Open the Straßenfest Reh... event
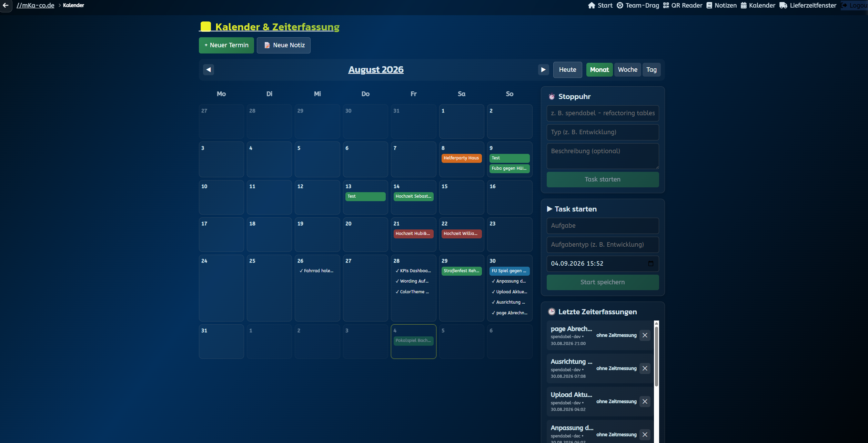This screenshot has width=868, height=443. (x=461, y=271)
